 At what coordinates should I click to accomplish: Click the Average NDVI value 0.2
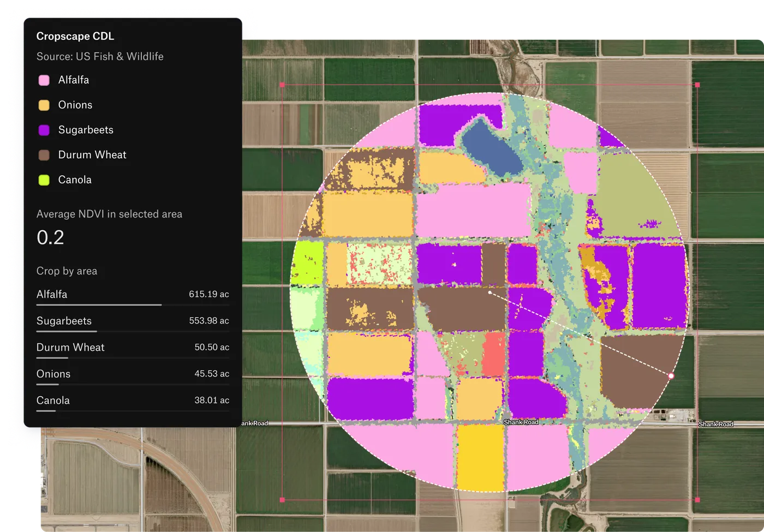coord(50,237)
